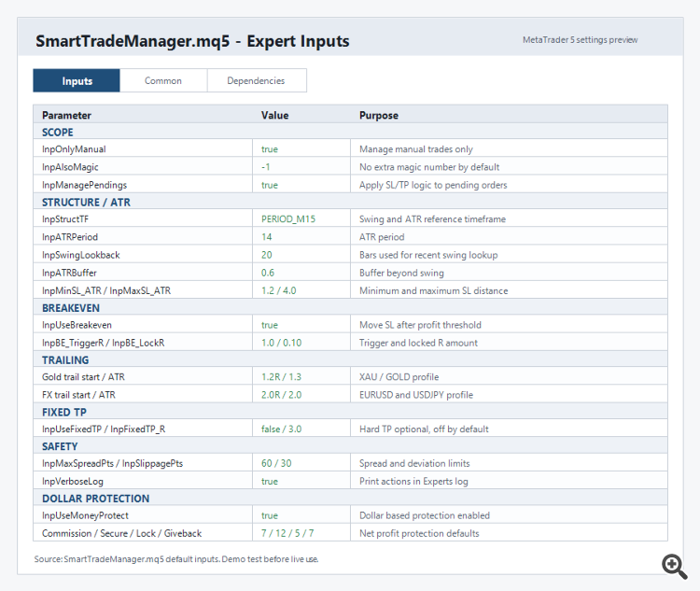Click the Source footer note

tap(176, 559)
